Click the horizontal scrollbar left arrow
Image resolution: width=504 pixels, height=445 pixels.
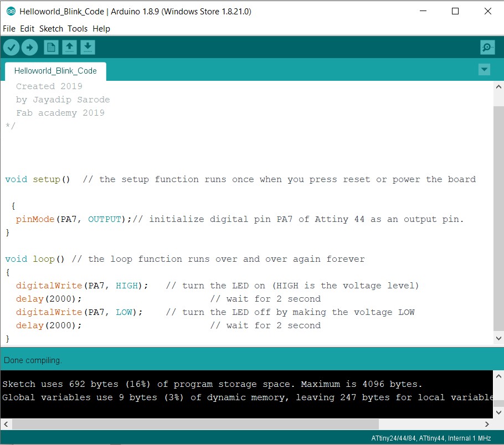pos(6,424)
